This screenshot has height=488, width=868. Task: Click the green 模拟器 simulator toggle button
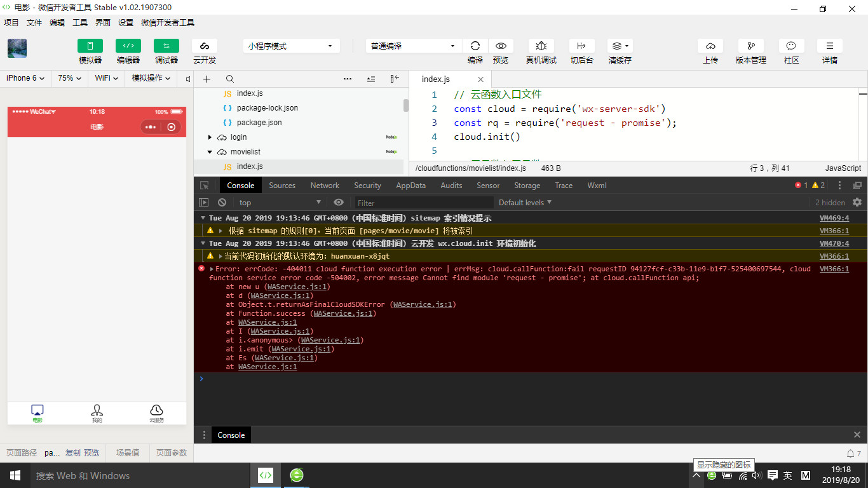(x=90, y=46)
